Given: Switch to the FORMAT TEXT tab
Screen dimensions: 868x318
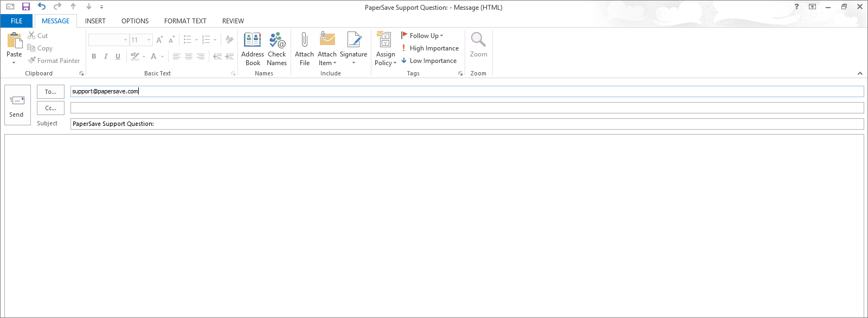Looking at the screenshot, I should pos(185,21).
